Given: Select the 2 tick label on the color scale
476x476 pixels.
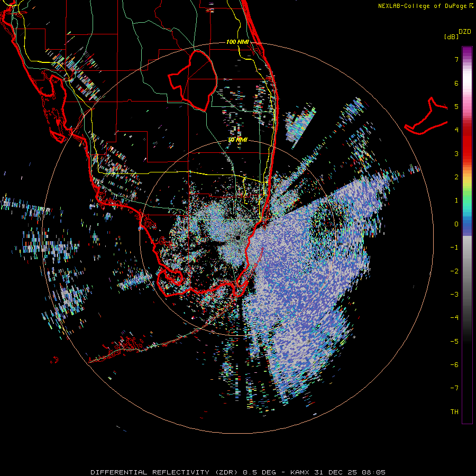Looking at the screenshot, I should [x=456, y=177].
